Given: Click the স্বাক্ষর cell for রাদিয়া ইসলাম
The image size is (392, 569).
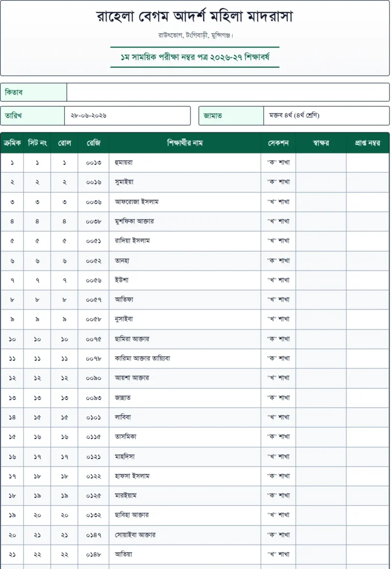Looking at the screenshot, I should [x=321, y=241].
